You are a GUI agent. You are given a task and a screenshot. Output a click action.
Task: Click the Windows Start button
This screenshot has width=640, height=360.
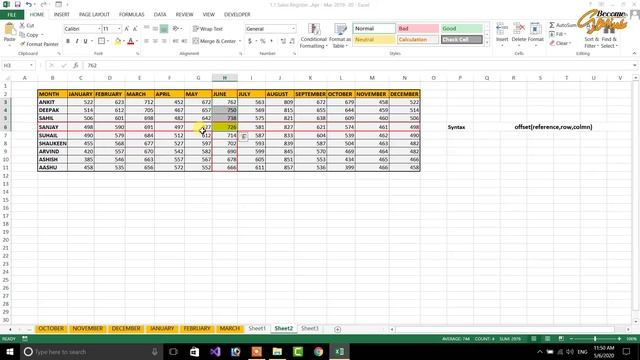pos(9,351)
